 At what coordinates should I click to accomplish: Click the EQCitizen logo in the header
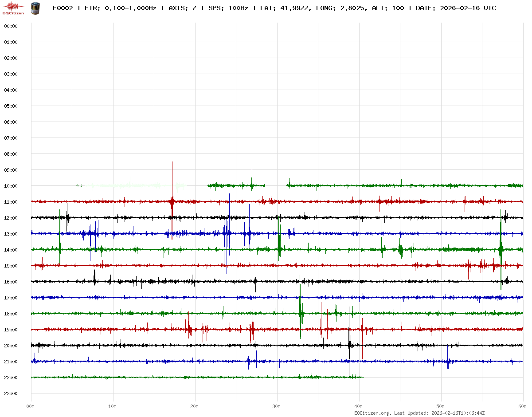pyautogui.click(x=13, y=8)
